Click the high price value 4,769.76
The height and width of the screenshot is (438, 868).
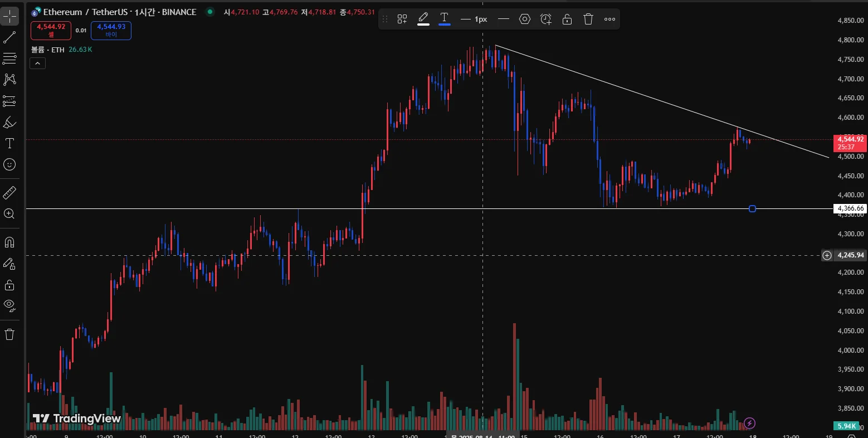coord(284,12)
